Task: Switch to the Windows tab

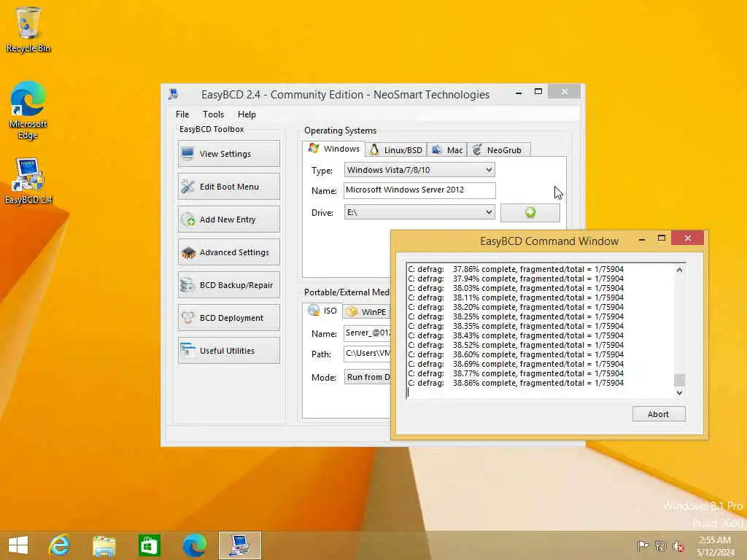Action: pos(334,149)
